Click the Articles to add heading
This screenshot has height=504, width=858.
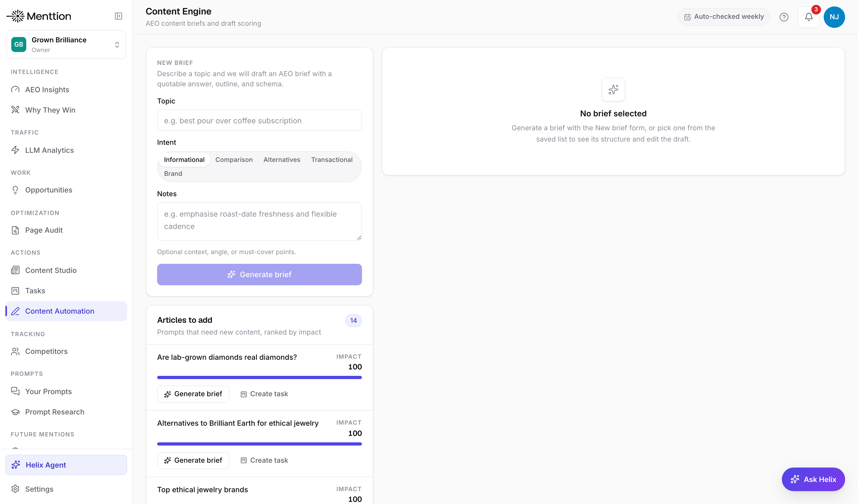pyautogui.click(x=185, y=320)
